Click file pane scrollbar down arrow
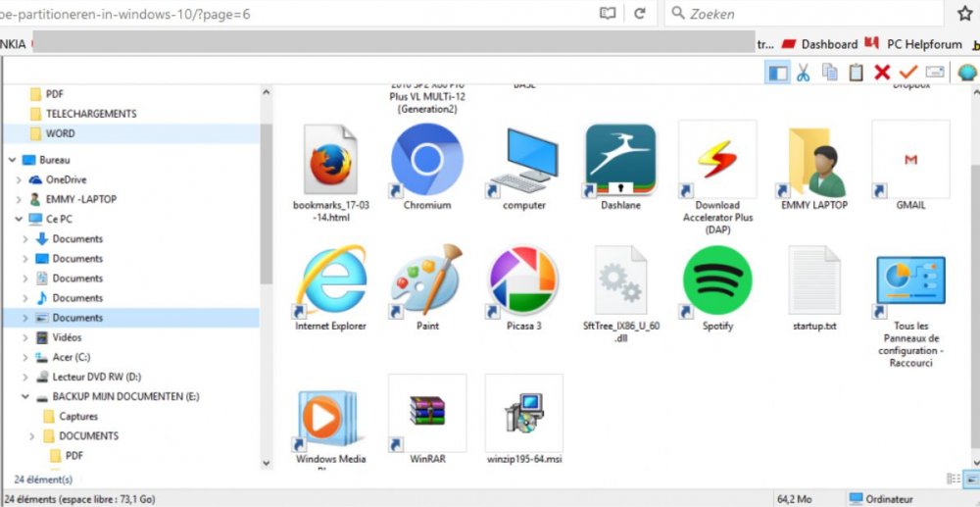The width and height of the screenshot is (980, 507). (x=974, y=461)
